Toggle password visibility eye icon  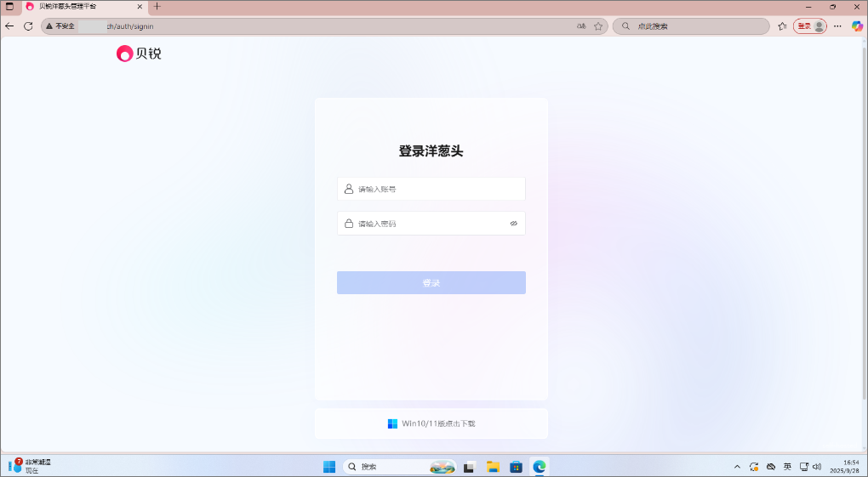pos(513,224)
